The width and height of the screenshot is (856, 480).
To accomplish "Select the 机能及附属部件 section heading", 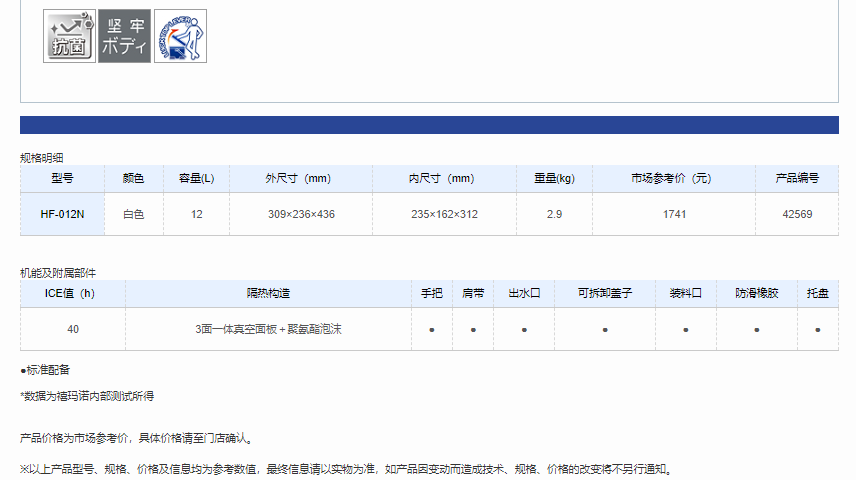I will [58, 272].
